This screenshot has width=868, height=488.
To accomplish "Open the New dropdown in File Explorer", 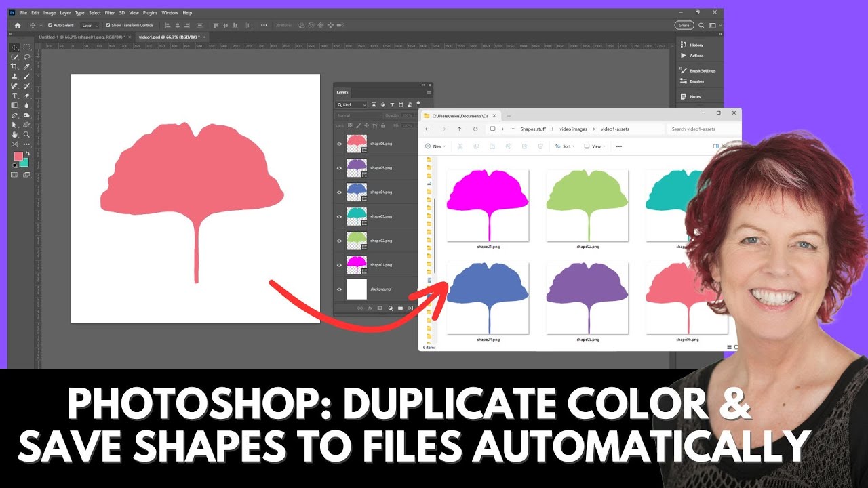I will [x=435, y=146].
